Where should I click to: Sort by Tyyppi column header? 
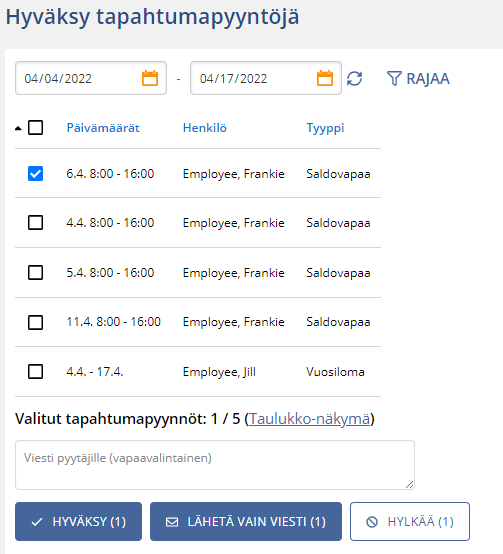click(325, 128)
